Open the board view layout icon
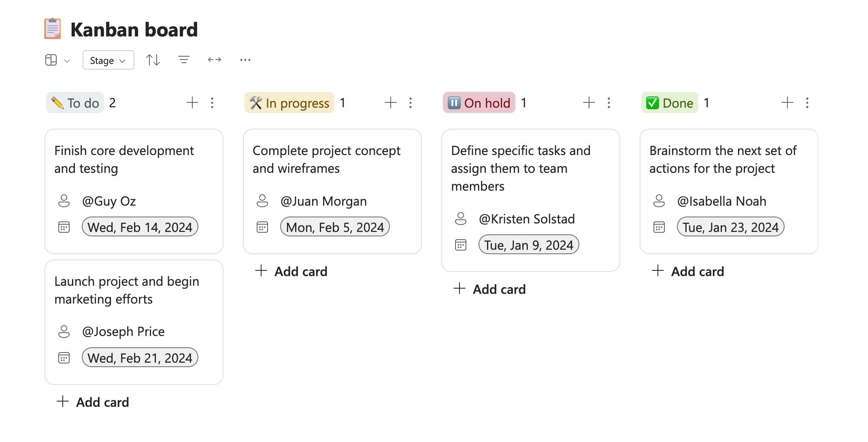The height and width of the screenshot is (442, 868). click(50, 60)
